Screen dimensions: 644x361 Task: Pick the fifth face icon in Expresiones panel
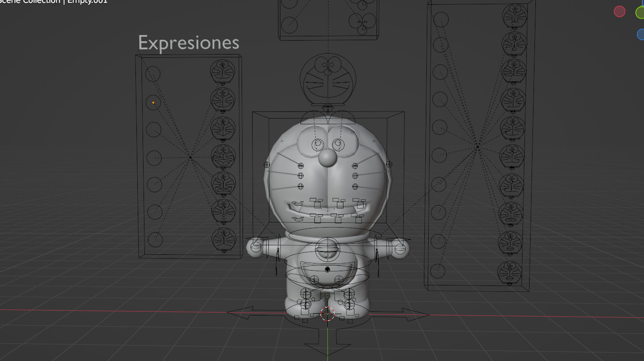click(x=224, y=184)
